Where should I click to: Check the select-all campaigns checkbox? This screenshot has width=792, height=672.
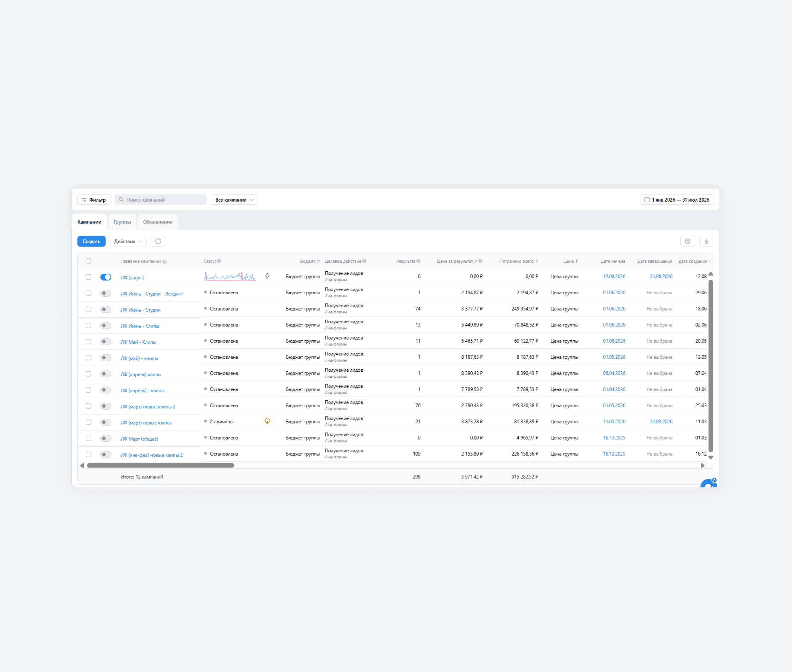[88, 261]
